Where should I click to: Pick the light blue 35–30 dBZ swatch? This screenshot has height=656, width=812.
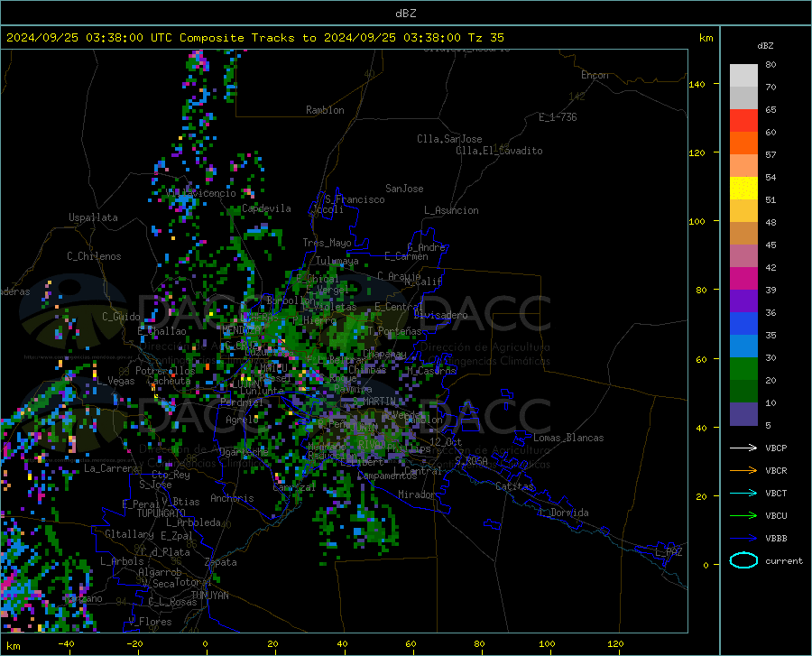pyautogui.click(x=743, y=346)
